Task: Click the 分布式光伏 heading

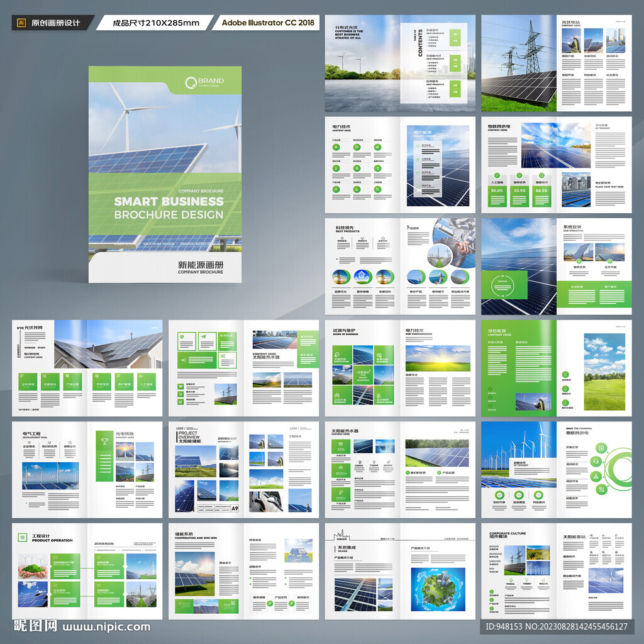Action: point(347,28)
